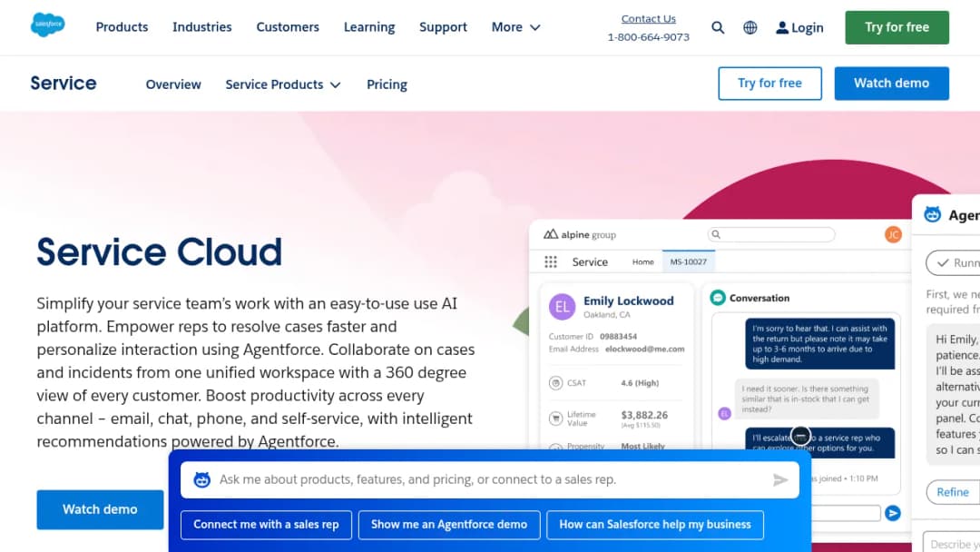Open the Products menu

point(122,27)
